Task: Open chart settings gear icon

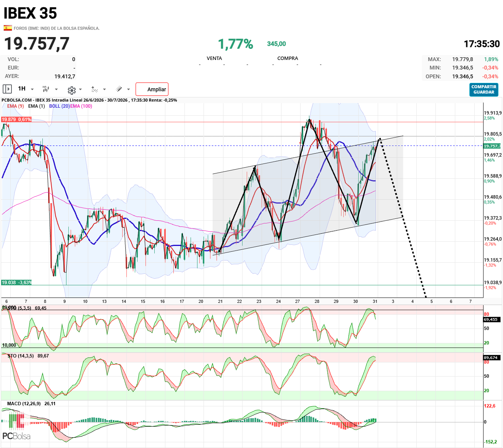Action: [71, 90]
